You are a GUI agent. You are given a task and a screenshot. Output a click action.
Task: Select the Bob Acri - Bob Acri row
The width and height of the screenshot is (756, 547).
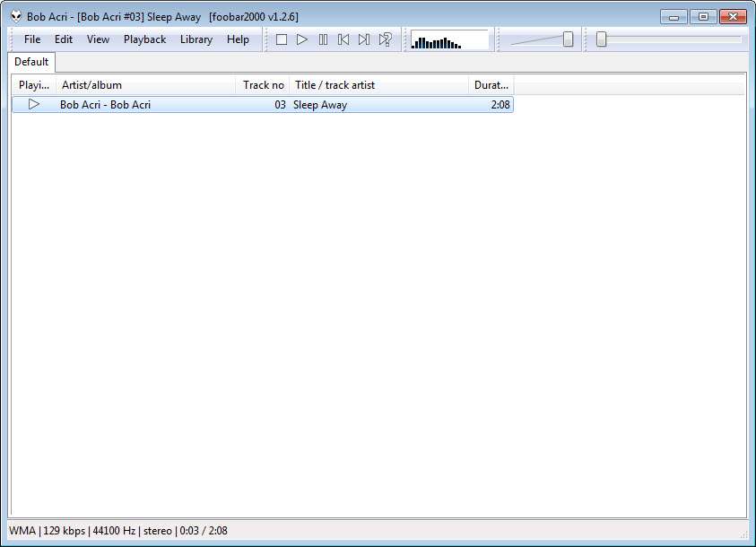(x=263, y=105)
